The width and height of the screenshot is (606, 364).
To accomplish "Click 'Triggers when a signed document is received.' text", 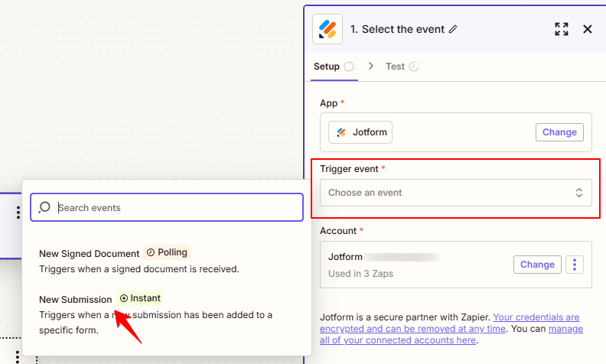I will point(139,269).
